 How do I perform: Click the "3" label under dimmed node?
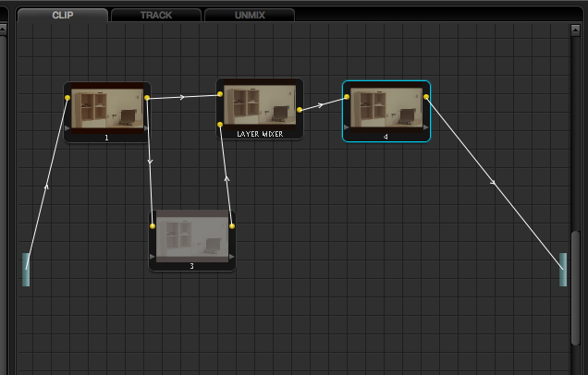(191, 266)
